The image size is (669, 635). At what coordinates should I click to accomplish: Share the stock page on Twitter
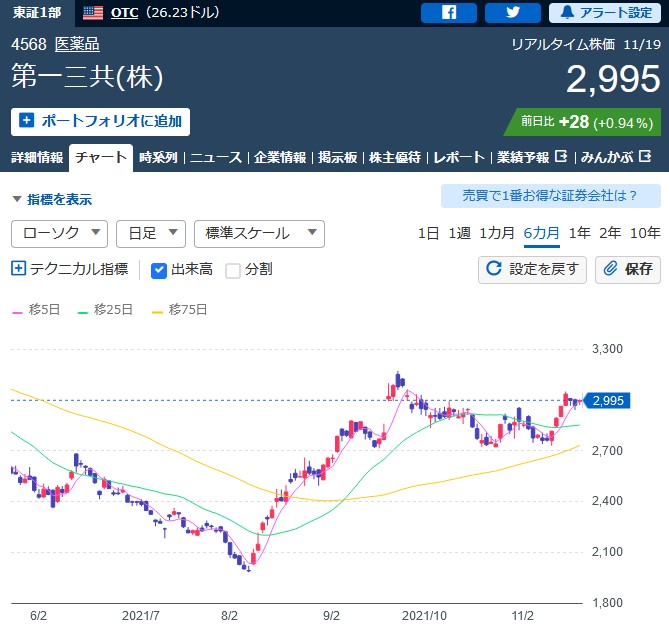[512, 12]
